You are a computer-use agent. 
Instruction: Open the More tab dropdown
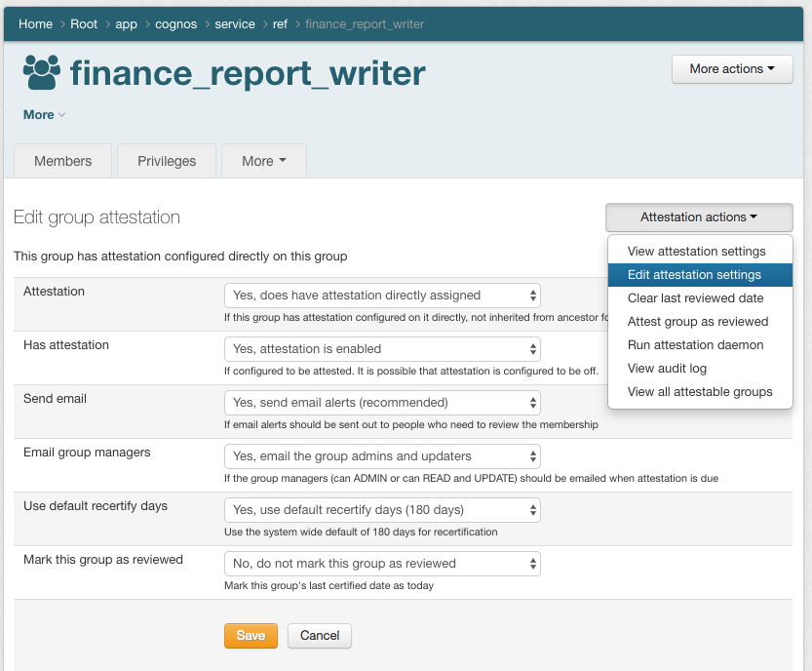coord(264,161)
